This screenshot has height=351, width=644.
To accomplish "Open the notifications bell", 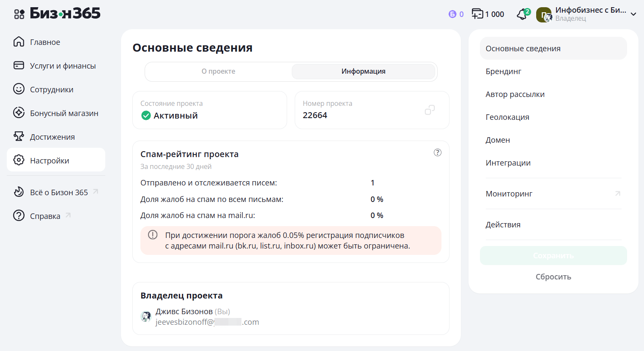I will 522,14.
